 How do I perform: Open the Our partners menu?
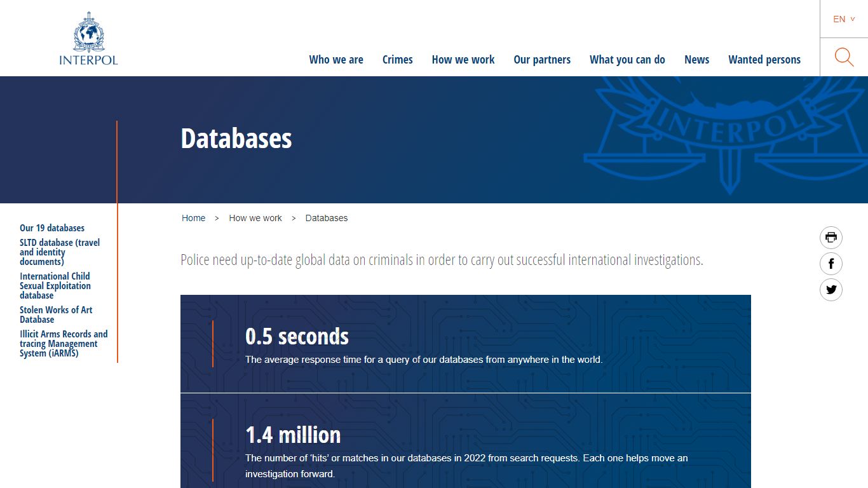(x=542, y=60)
